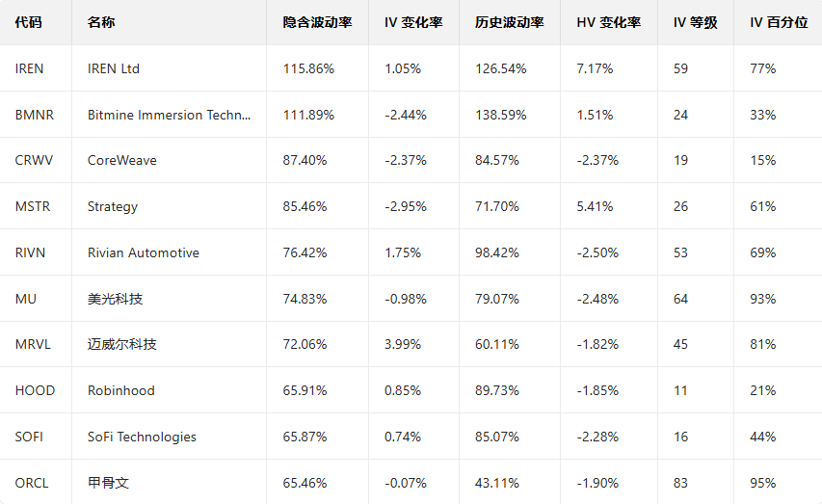Screen dimensions: 822x504
Task: Select IREN's 115.86% implied volatility cell
Action: pos(308,68)
